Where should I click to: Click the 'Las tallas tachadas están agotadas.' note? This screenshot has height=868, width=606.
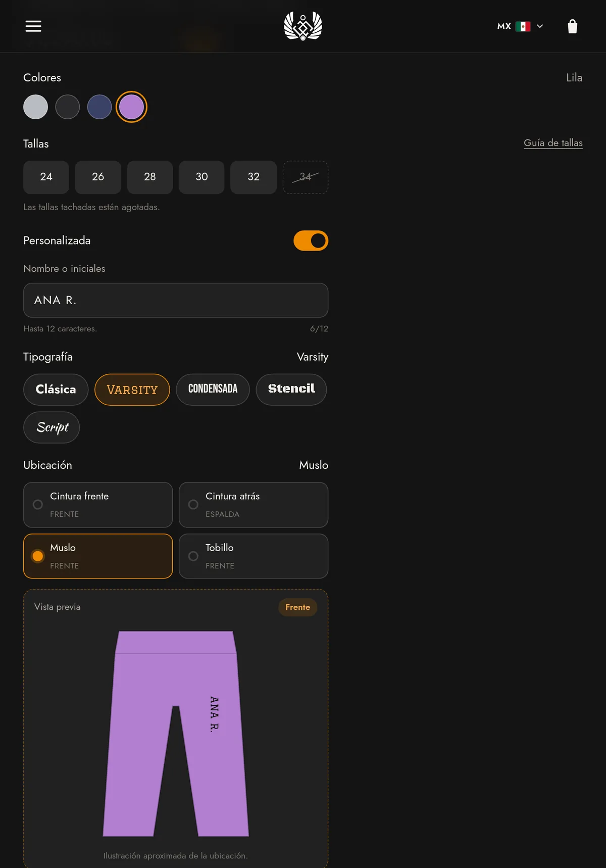(91, 207)
